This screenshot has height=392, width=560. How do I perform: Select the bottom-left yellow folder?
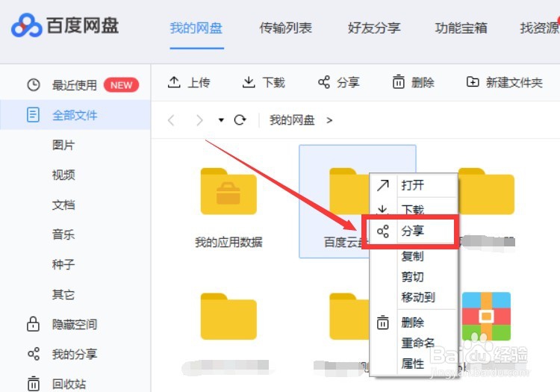(x=228, y=317)
